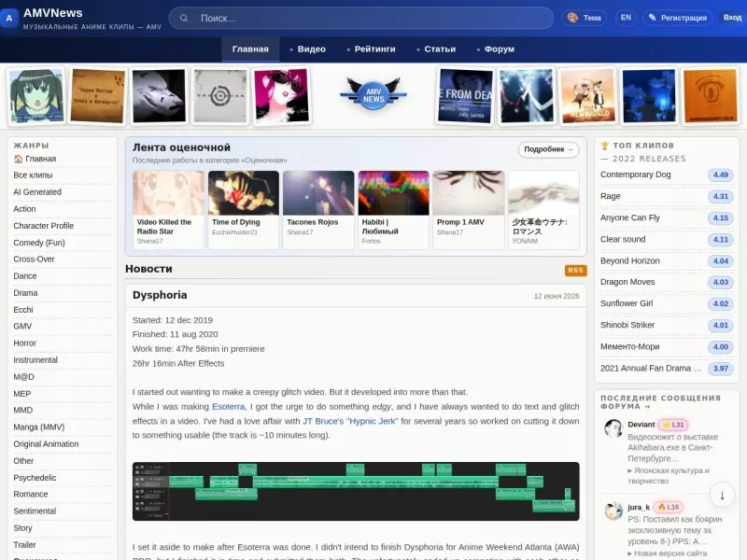Click the orange RSS feed badge

[575, 270]
